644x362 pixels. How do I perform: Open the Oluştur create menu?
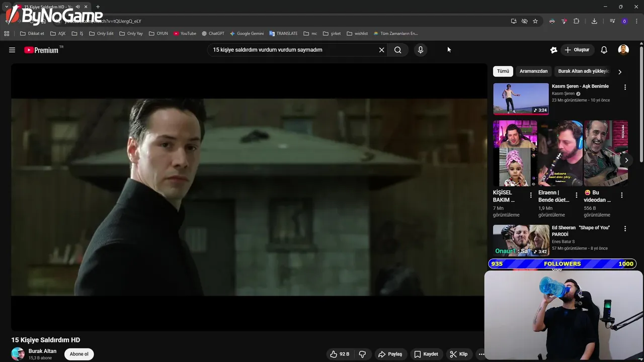577,50
